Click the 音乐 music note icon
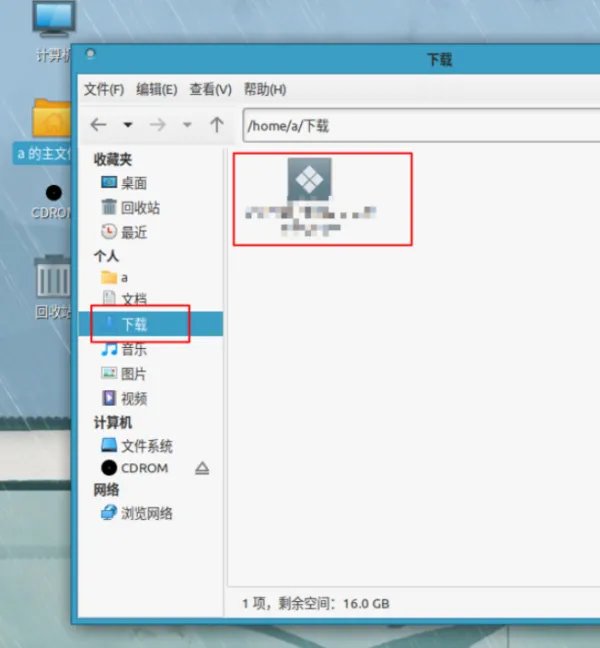The width and height of the screenshot is (600, 648). click(109, 349)
